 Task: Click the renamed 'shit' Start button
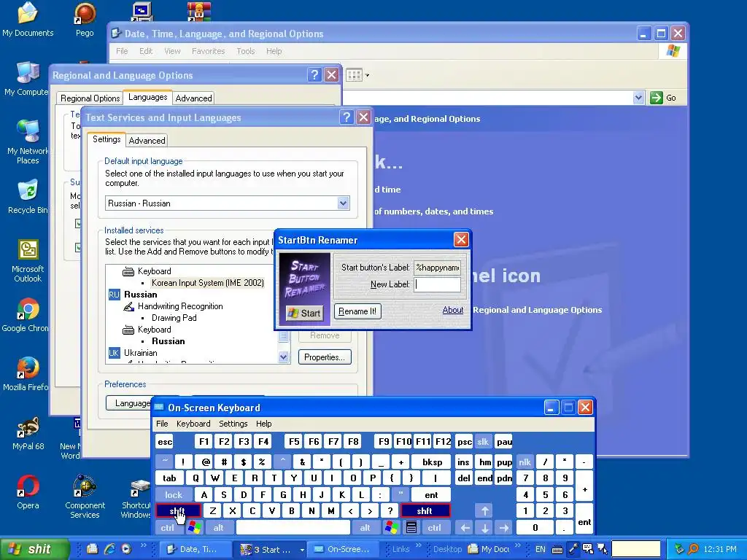coord(34,549)
